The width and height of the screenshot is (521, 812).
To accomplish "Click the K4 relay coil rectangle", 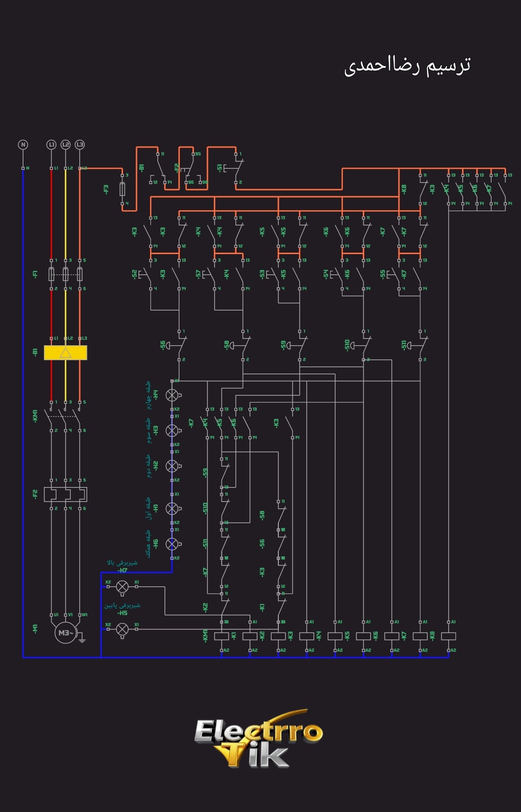I will click(307, 636).
